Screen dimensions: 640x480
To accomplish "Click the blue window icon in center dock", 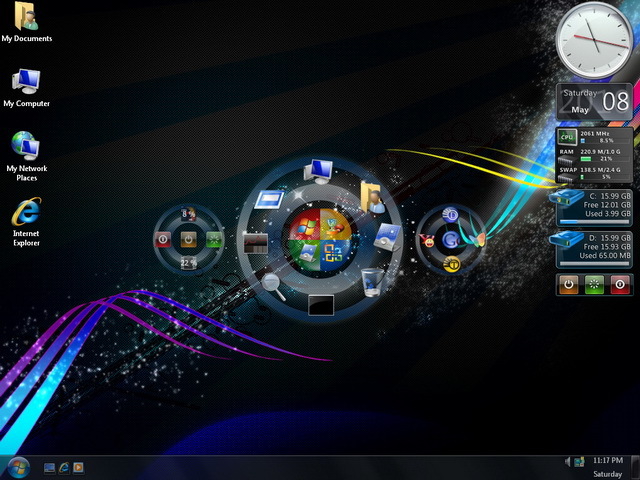I will (269, 200).
